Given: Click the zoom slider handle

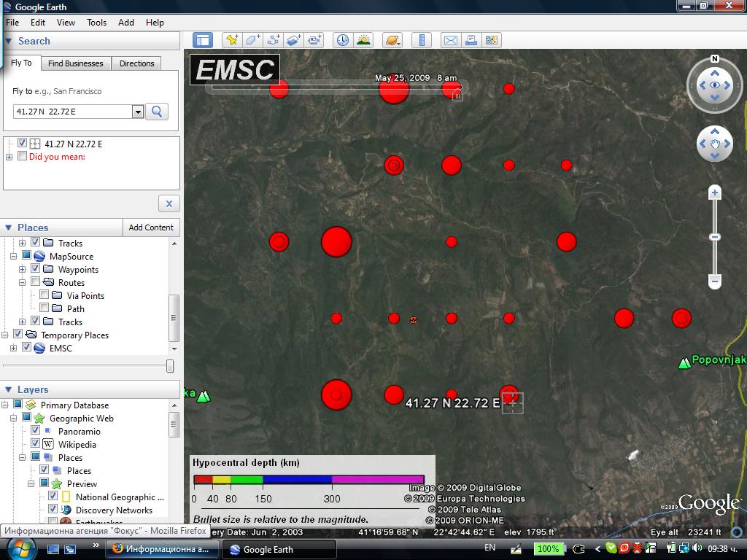Looking at the screenshot, I should point(714,237).
